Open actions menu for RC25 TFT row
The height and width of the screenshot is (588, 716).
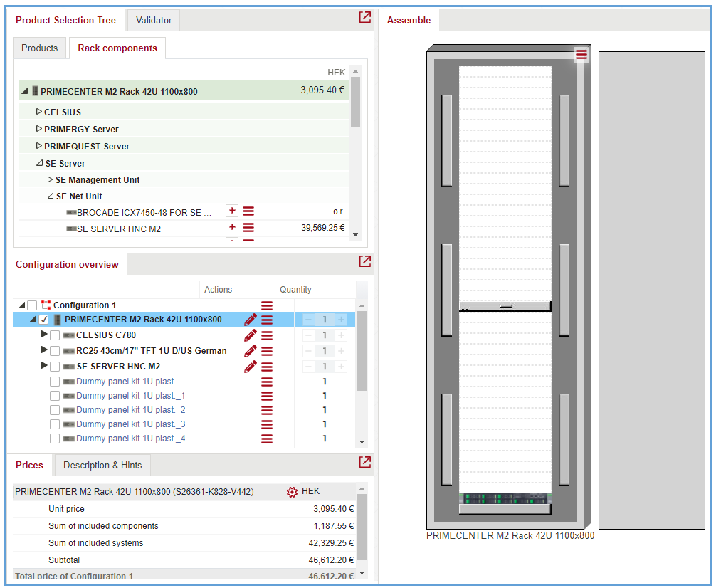pyautogui.click(x=267, y=352)
